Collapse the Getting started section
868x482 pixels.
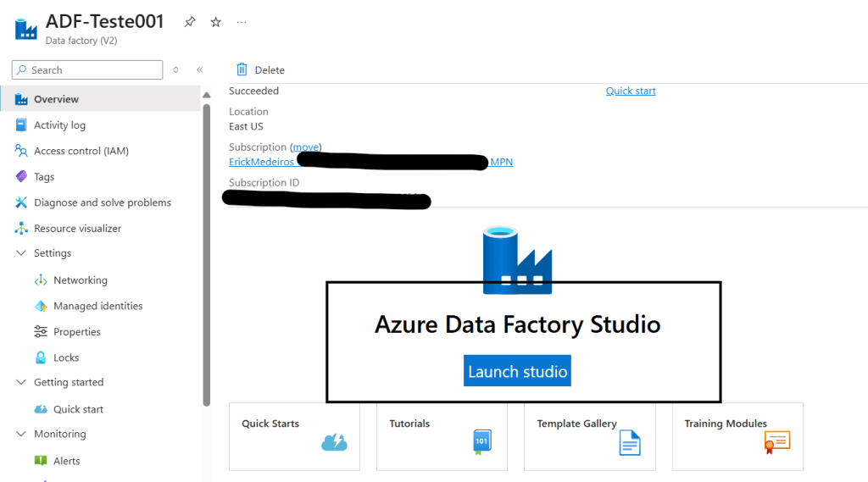click(x=21, y=382)
